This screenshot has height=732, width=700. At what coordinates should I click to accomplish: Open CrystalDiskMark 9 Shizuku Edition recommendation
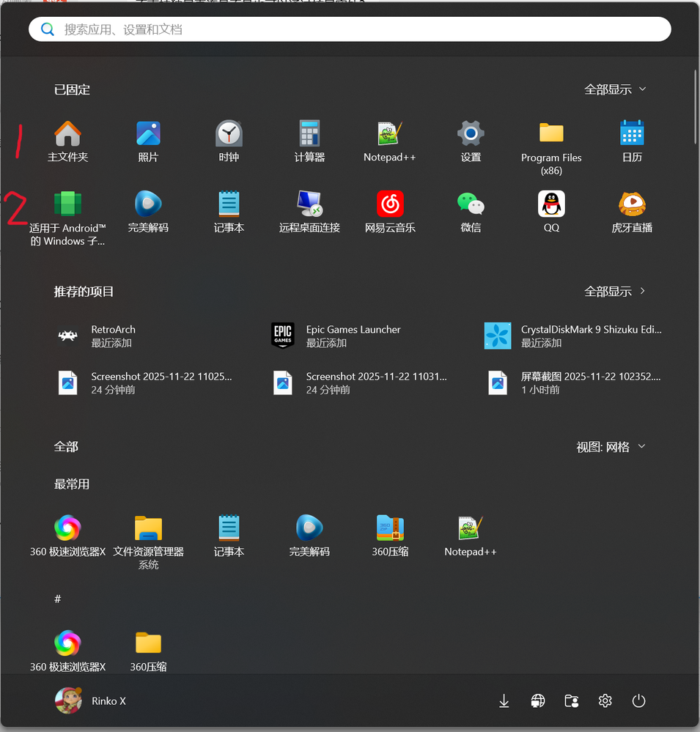[x=573, y=336]
